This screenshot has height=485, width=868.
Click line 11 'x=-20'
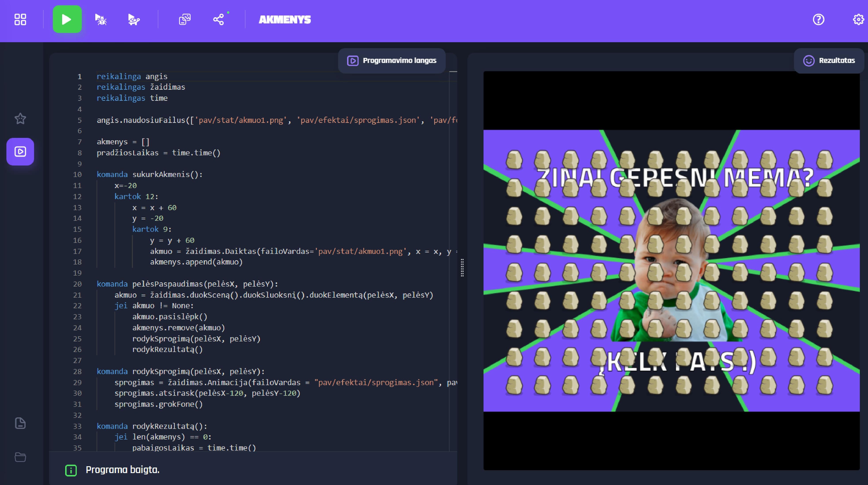[125, 186]
